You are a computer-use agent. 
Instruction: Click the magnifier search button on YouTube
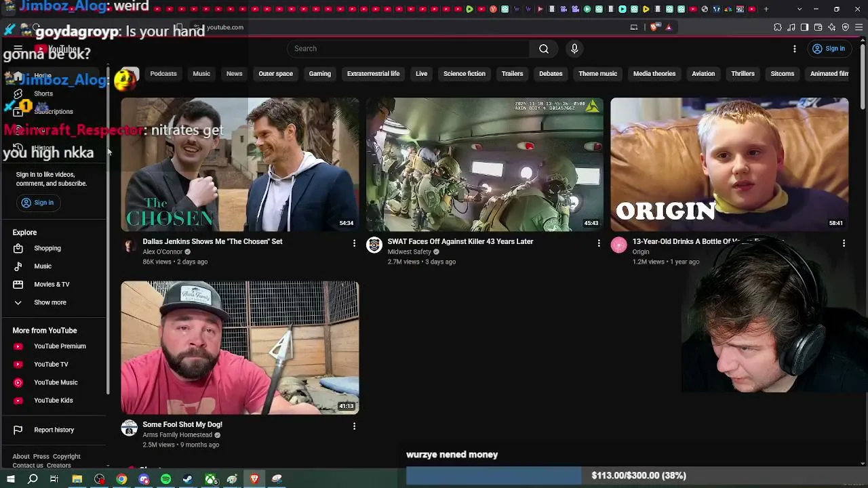coord(544,49)
